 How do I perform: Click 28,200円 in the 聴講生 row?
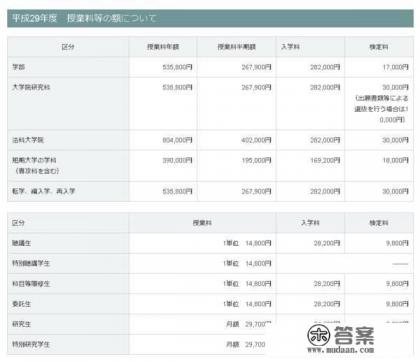pyautogui.click(x=327, y=243)
